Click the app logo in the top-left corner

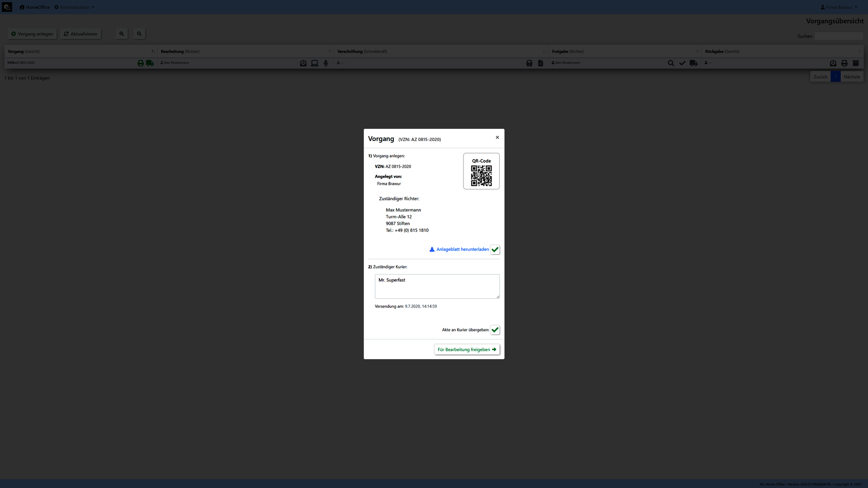[x=7, y=7]
